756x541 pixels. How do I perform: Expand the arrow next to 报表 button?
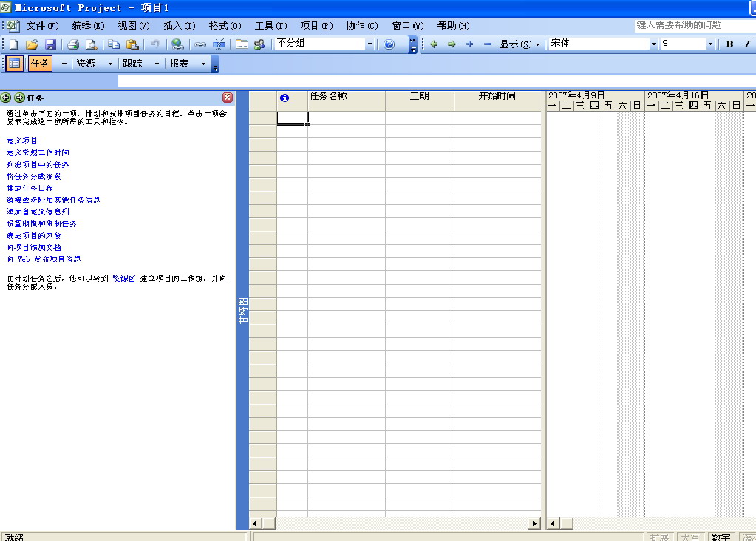pyautogui.click(x=203, y=64)
